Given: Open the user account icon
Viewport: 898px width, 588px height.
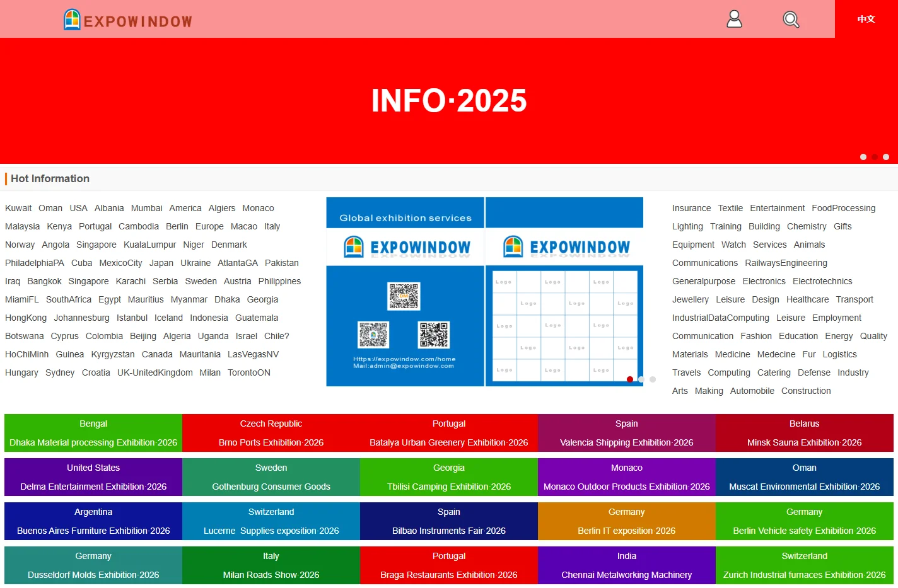Looking at the screenshot, I should pos(734,19).
